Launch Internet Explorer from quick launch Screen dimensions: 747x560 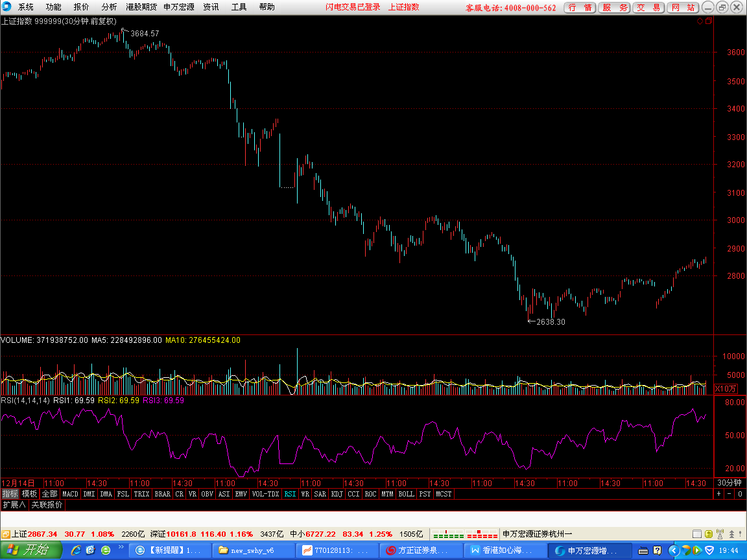coord(76,550)
